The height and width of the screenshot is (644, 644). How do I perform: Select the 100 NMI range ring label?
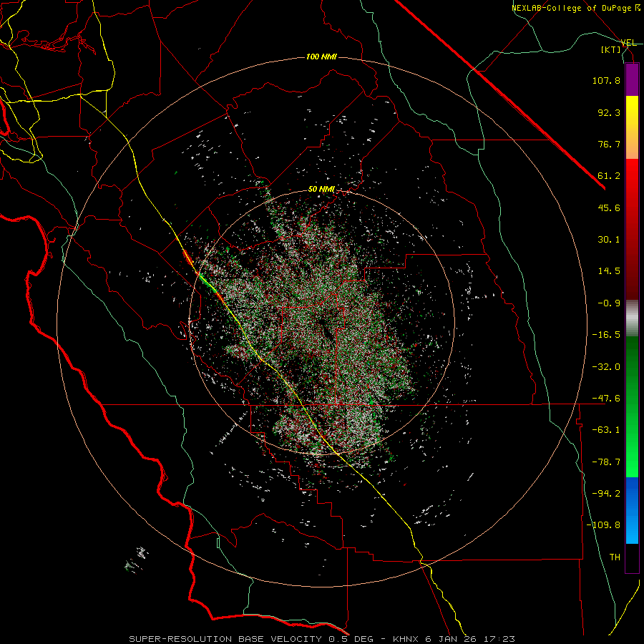[x=321, y=57]
